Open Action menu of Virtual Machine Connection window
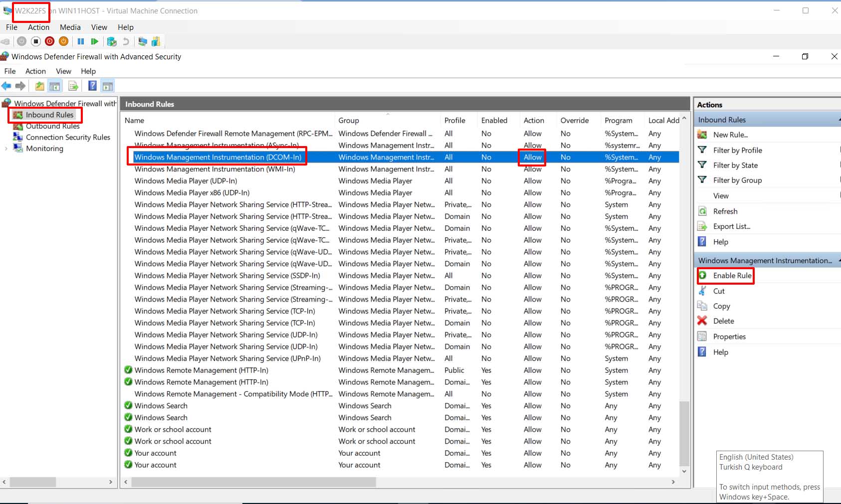 38,27
